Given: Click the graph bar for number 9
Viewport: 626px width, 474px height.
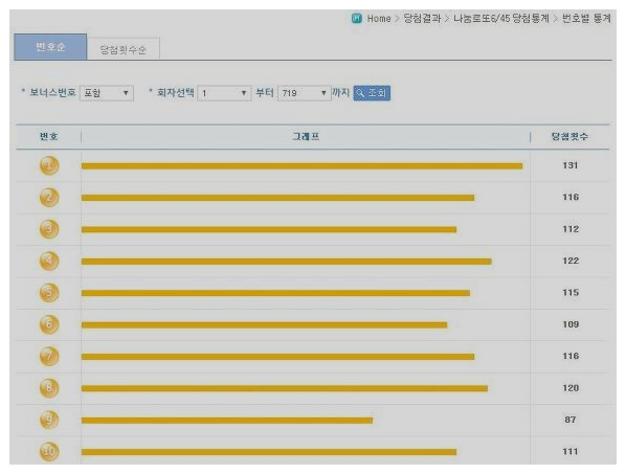Looking at the screenshot, I should pos(227,420).
